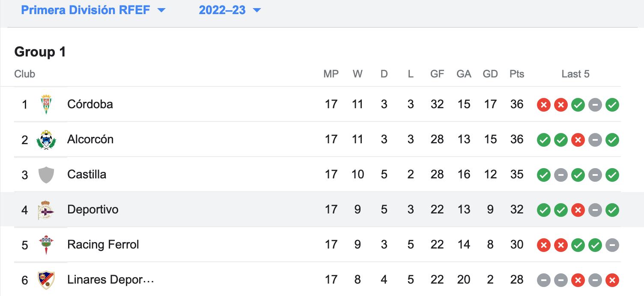Click the Group 1 heading
The height and width of the screenshot is (296, 644).
tap(40, 52)
